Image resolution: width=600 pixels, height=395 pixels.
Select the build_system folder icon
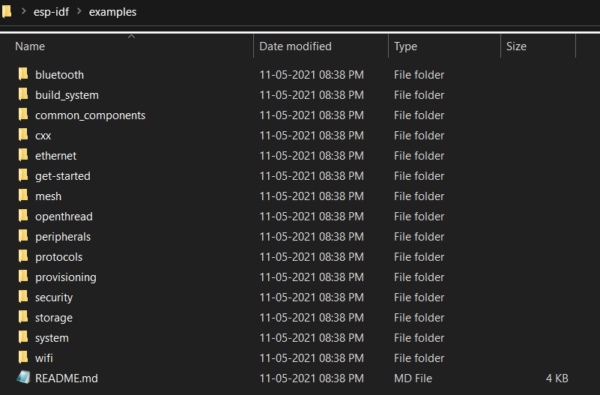coord(23,94)
